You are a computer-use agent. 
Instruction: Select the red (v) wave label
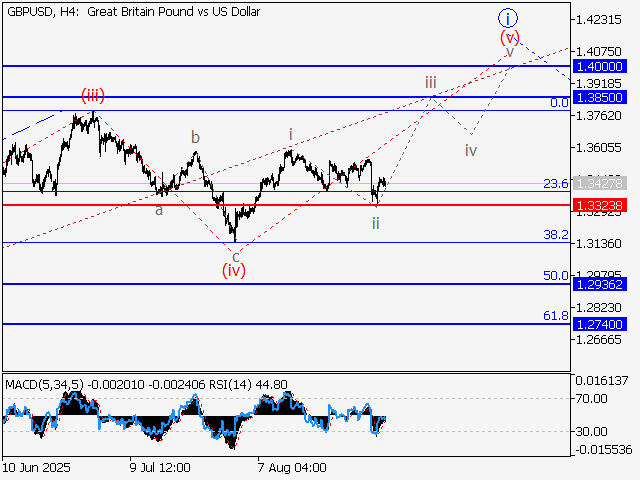click(x=509, y=37)
